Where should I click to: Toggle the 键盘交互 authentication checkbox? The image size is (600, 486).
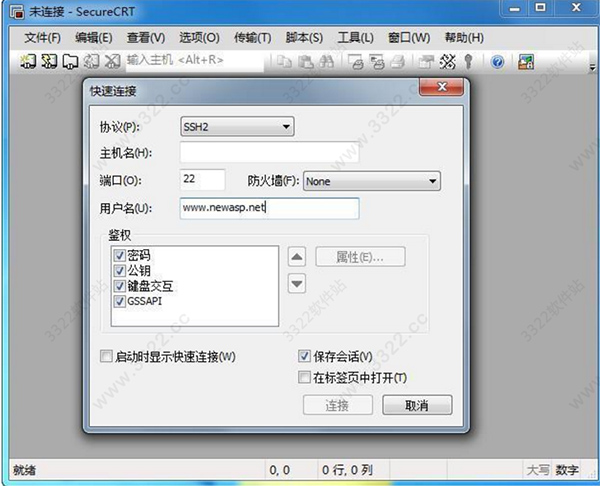click(x=120, y=286)
